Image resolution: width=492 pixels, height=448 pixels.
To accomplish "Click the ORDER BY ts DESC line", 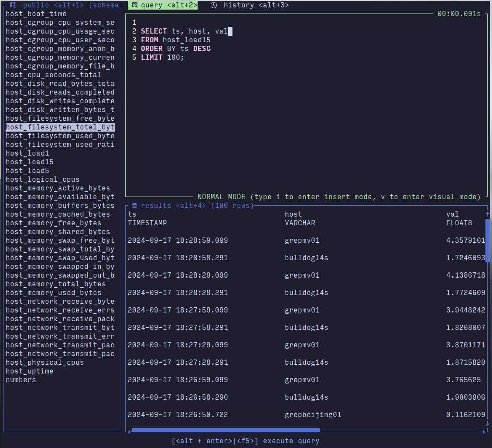I will point(176,49).
